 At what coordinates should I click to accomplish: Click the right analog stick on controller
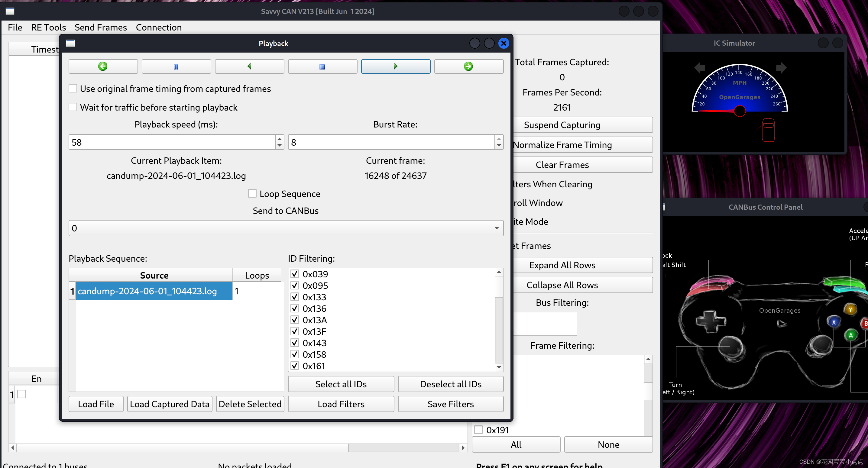coord(820,346)
